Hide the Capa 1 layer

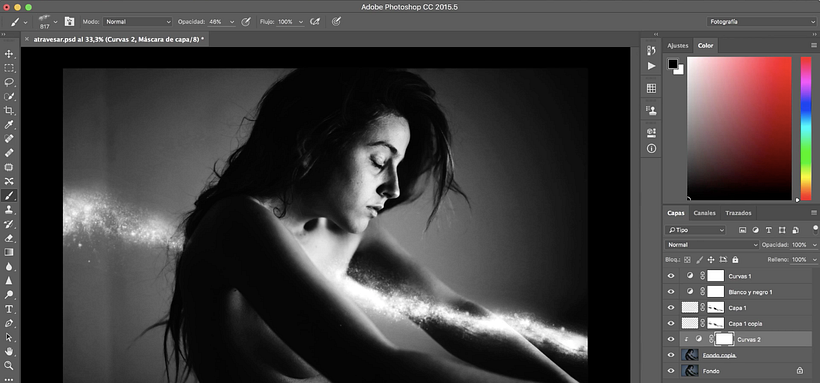pyautogui.click(x=671, y=308)
